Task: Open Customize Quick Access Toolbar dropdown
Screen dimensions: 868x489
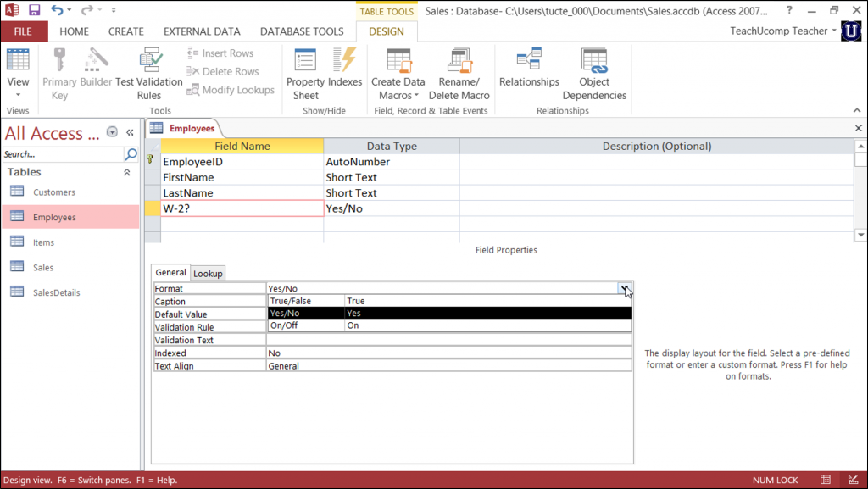Action: [114, 10]
